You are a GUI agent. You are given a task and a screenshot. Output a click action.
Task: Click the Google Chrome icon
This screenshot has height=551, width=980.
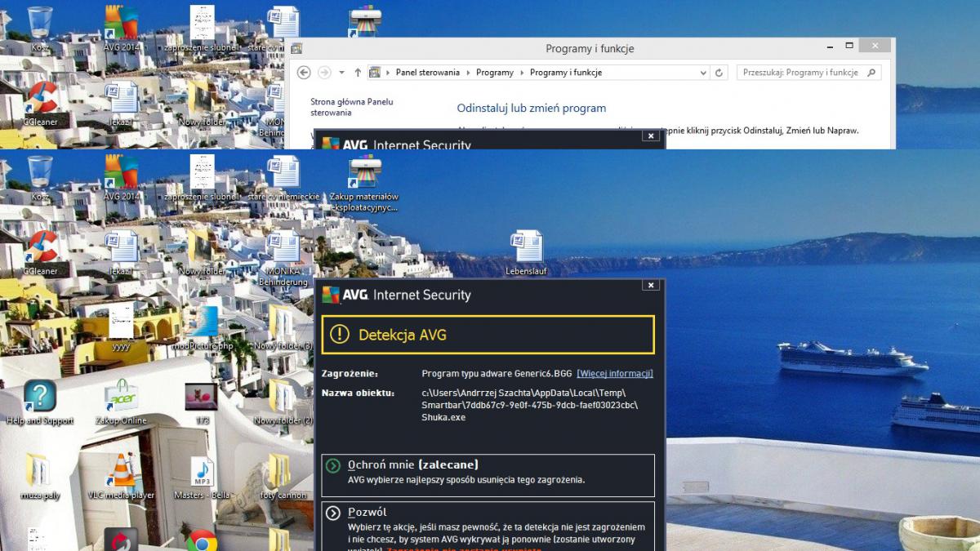[202, 540]
